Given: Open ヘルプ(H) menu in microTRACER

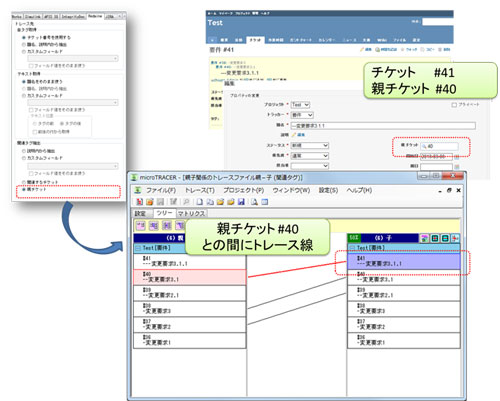Looking at the screenshot, I should coord(359,190).
